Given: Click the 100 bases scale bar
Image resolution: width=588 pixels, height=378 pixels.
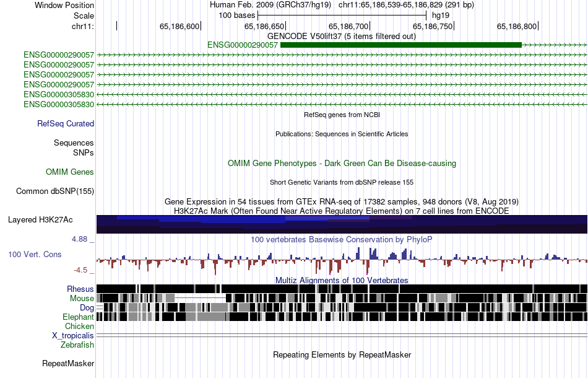Looking at the screenshot, I should coord(342,15).
